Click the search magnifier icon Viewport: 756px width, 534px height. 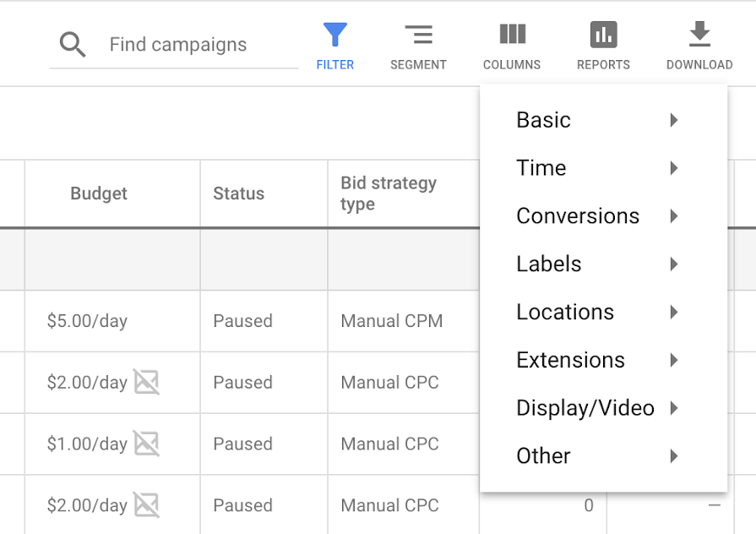pos(73,45)
